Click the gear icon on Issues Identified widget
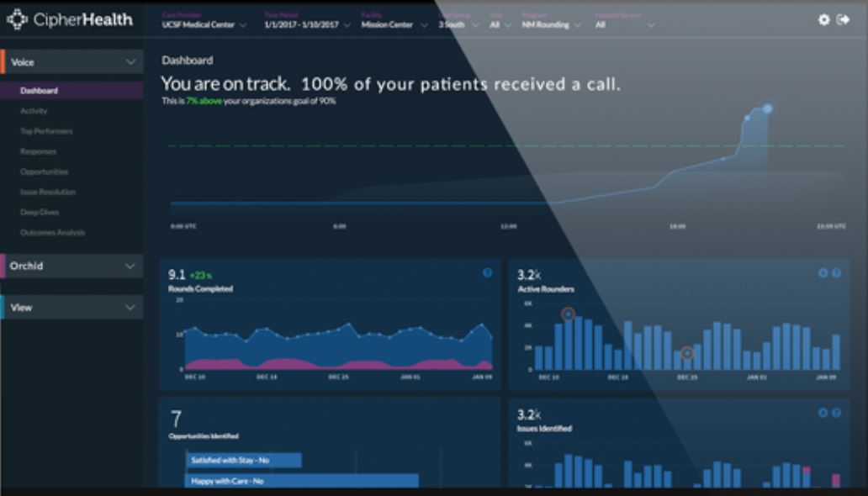 (x=823, y=412)
